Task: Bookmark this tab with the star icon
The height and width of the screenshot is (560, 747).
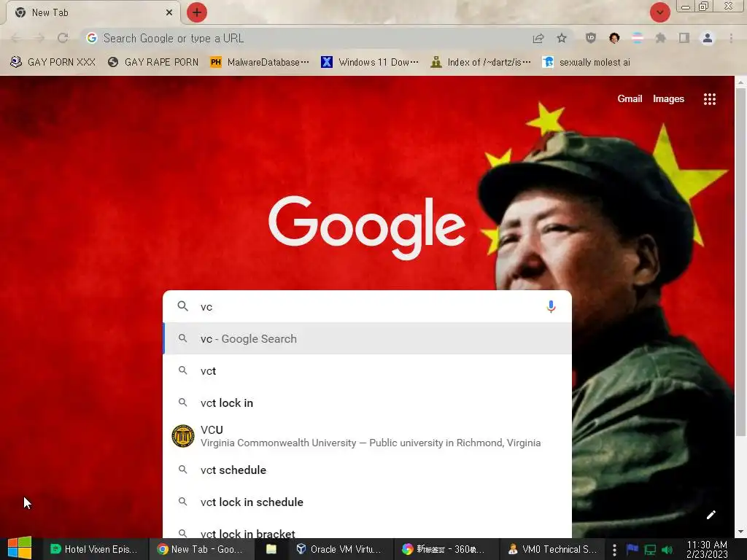Action: coord(562,38)
